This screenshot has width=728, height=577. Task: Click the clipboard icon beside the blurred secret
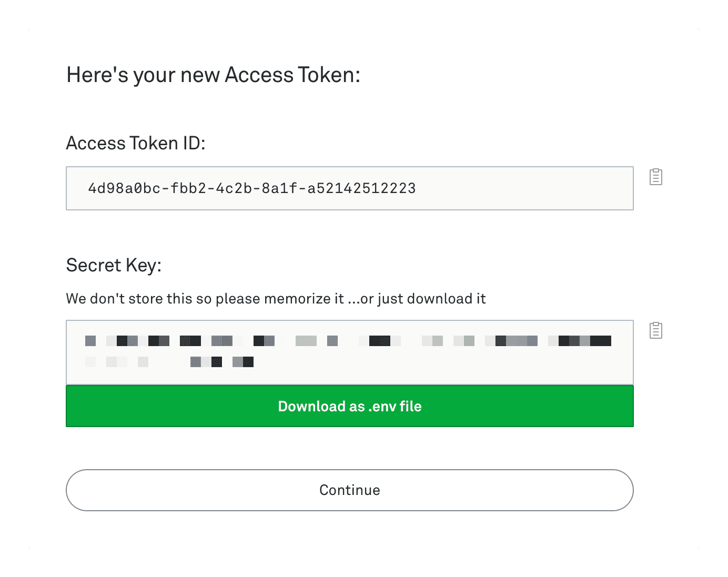tap(655, 330)
